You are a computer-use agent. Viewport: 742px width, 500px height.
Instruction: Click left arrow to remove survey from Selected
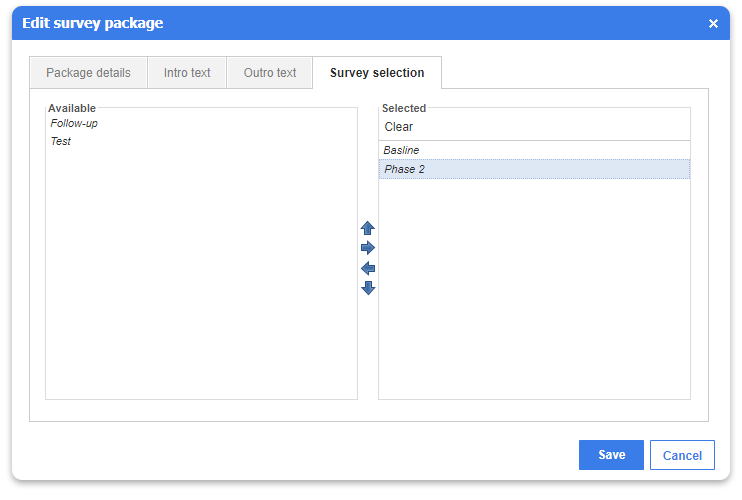tap(368, 269)
